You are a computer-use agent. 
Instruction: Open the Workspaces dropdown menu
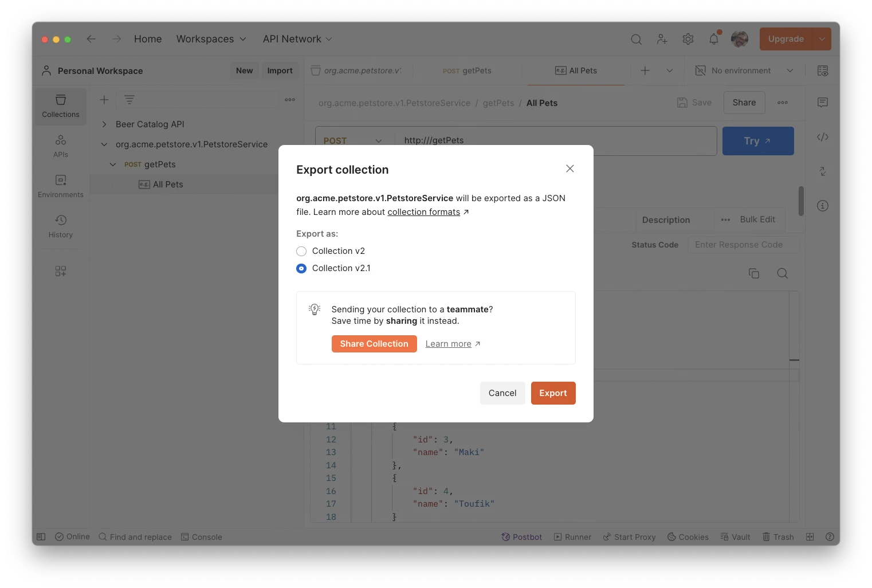[211, 39]
